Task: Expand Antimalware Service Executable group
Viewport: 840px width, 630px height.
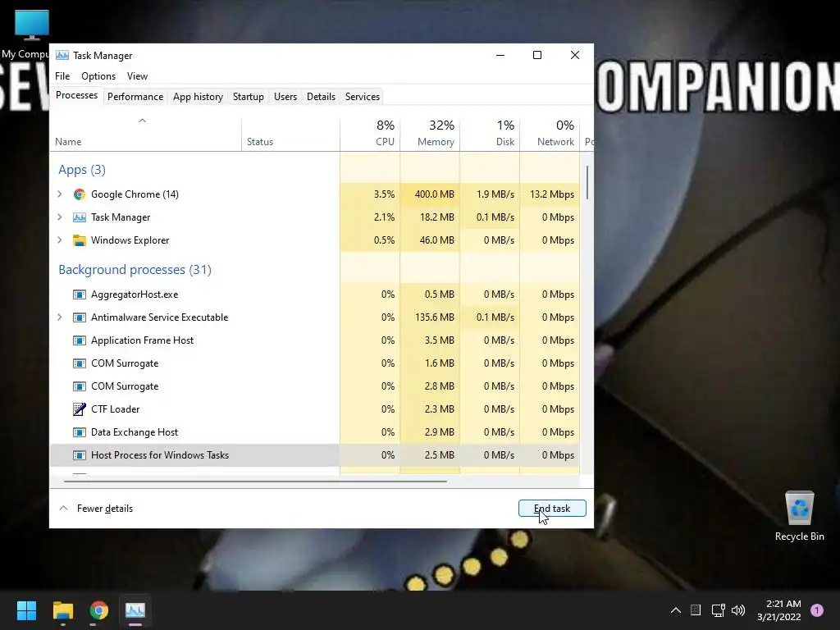Action: tap(59, 317)
